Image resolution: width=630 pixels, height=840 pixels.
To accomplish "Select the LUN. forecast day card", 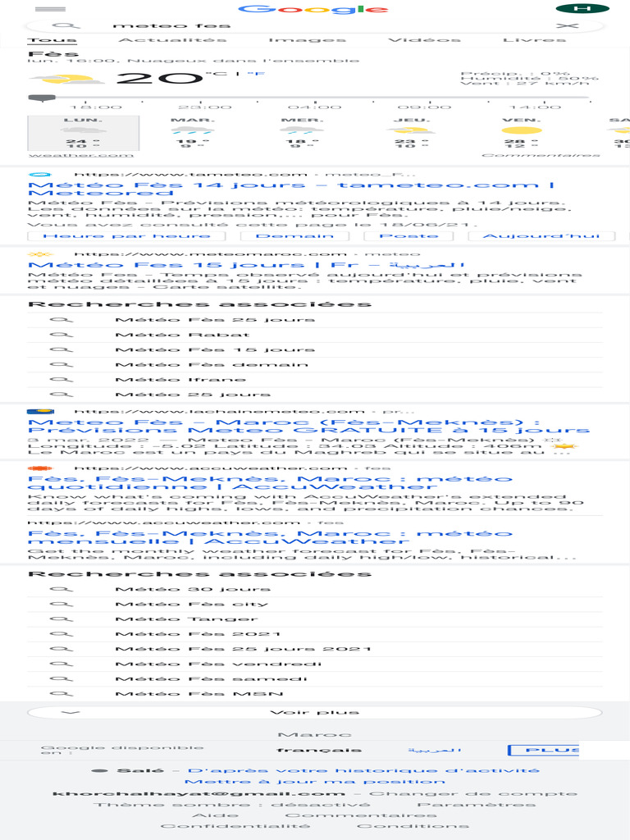I will (x=83, y=133).
